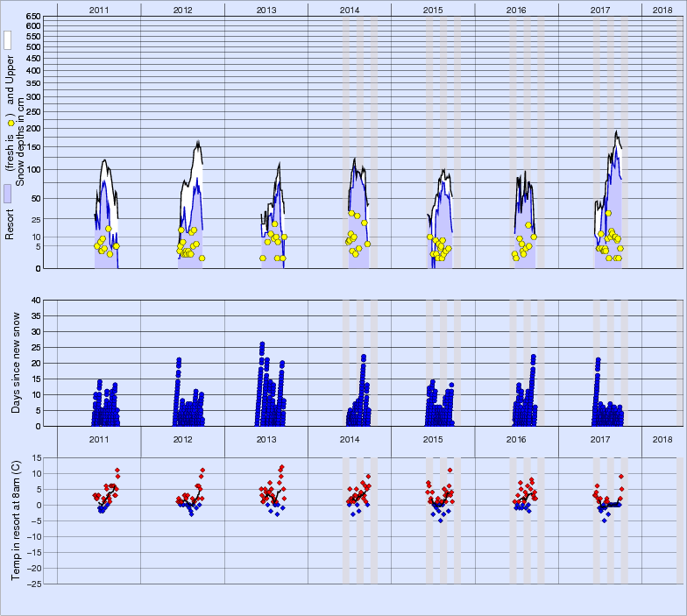Select 2016 label above the temperature chart
This screenshot has width=687, height=616.
(x=517, y=438)
